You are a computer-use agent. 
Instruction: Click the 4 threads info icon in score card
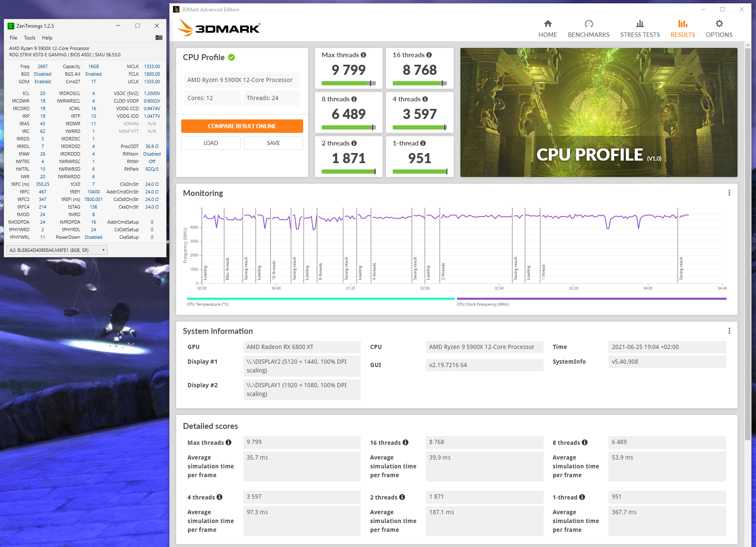click(x=425, y=99)
